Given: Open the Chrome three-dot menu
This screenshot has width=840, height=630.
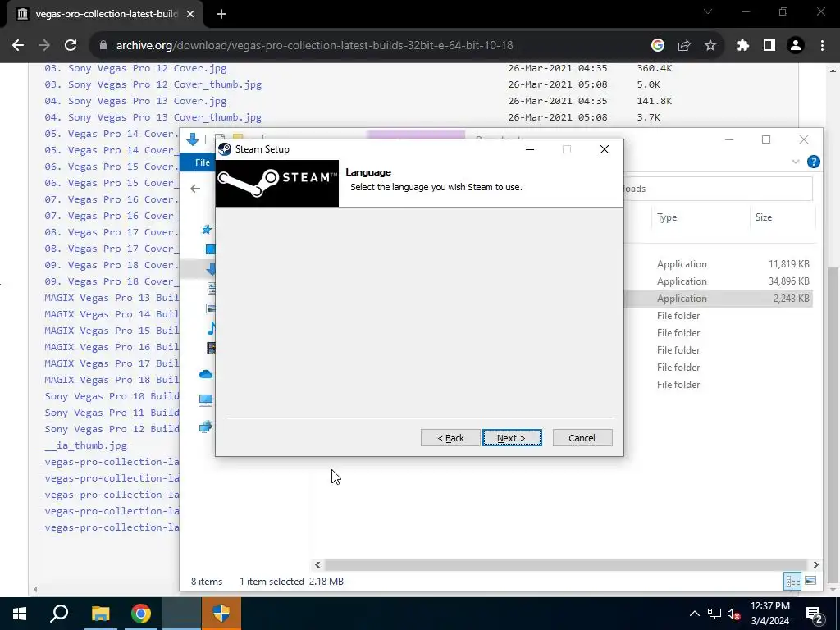Looking at the screenshot, I should 822,46.
